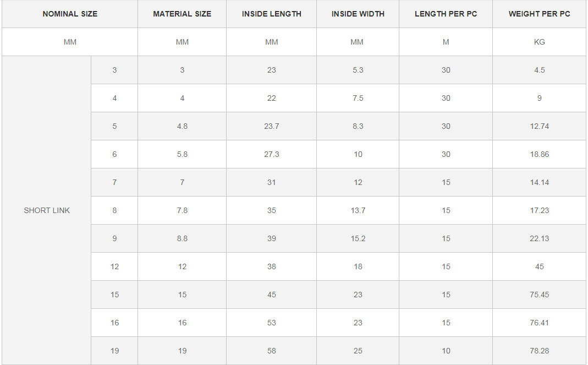Select the 75.45 weight cell
Screen dimensions: 588x365
pyautogui.click(x=540, y=295)
